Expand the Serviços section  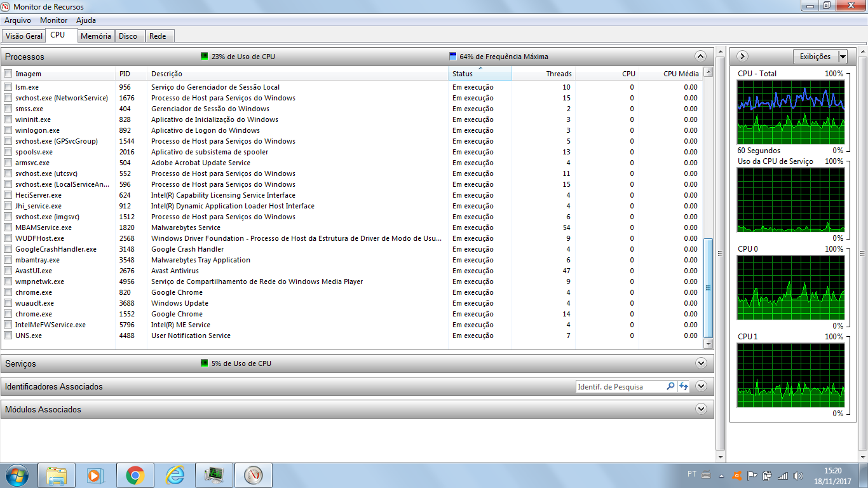coord(701,363)
